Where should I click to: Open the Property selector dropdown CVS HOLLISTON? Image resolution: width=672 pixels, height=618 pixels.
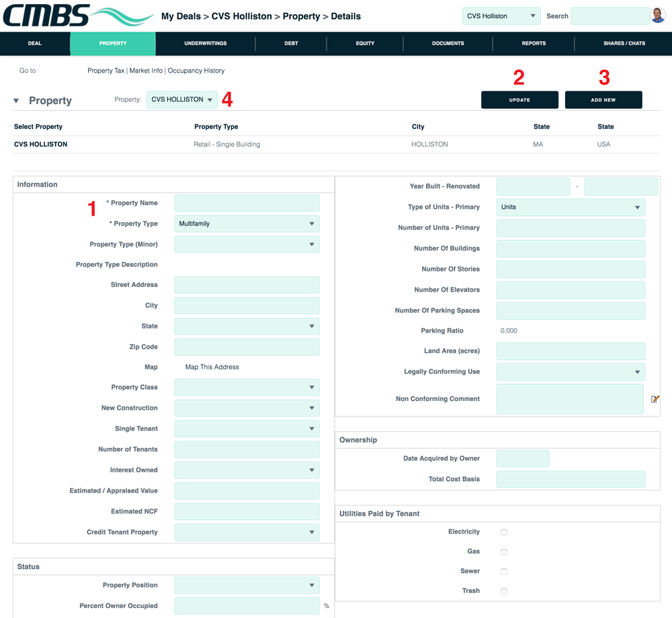click(x=181, y=99)
